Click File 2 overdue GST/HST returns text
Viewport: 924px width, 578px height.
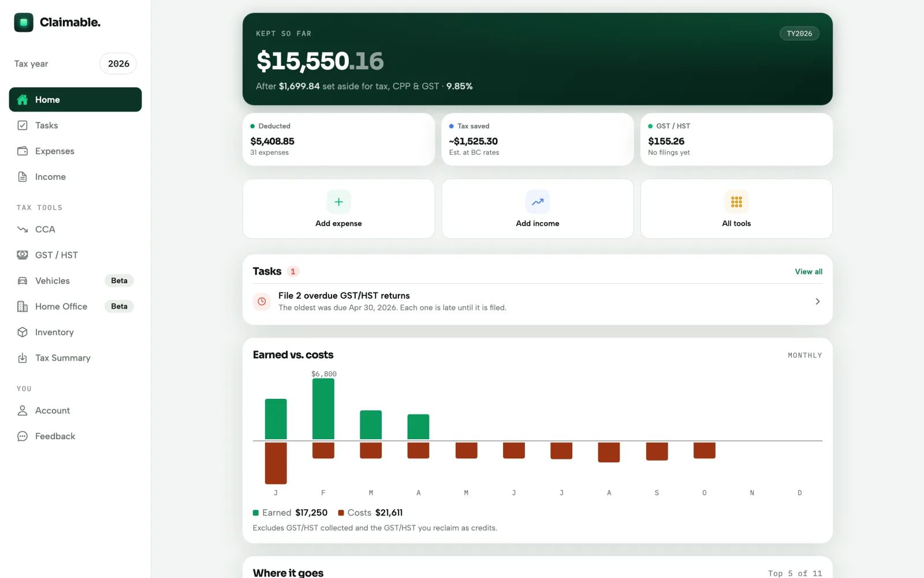(x=344, y=295)
